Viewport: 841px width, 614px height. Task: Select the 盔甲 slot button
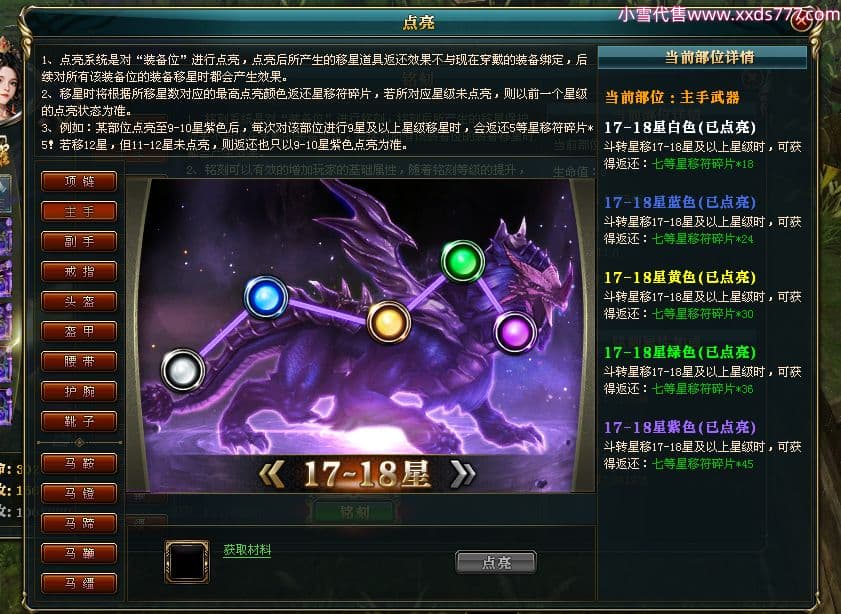pyautogui.click(x=79, y=331)
